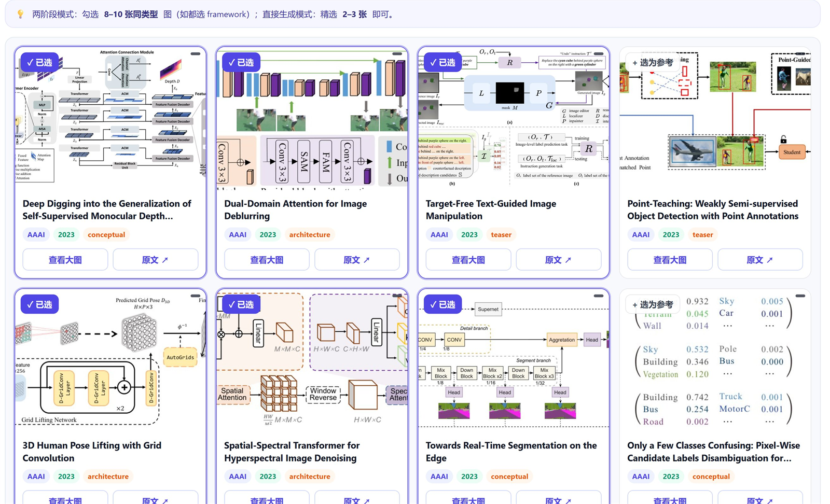
Task: Open 原文 link for Point-Teaching card
Action: (760, 260)
